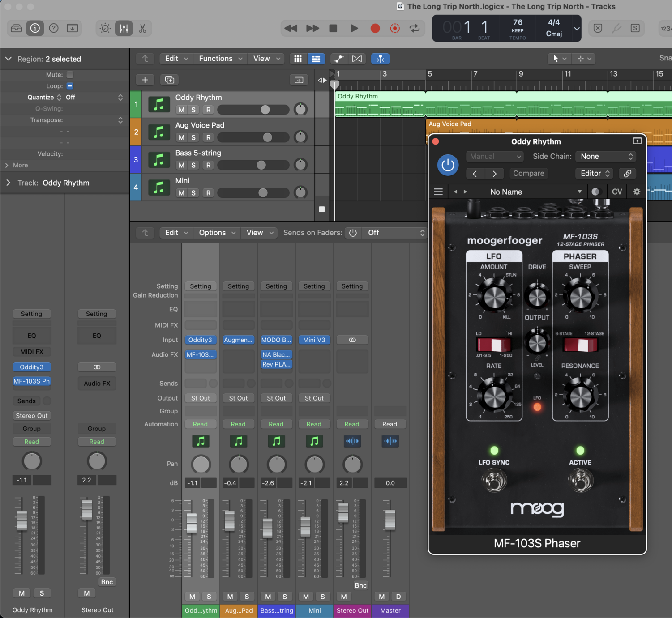
Task: Click the Record button
Action: (x=375, y=28)
